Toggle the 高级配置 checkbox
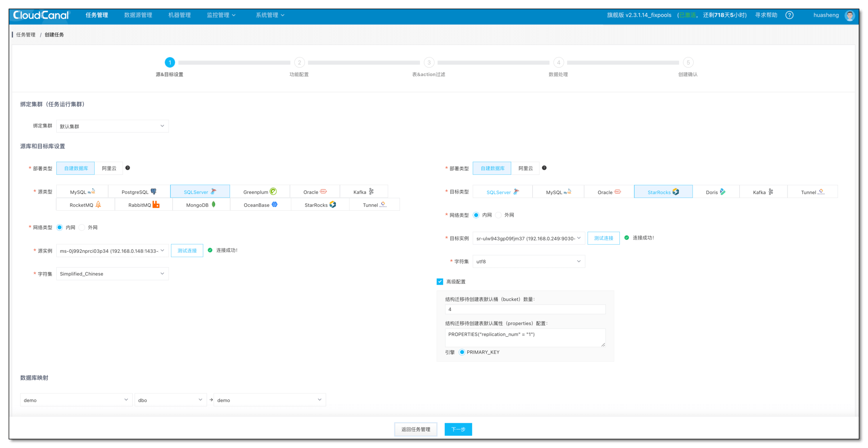Viewport: 868px width, 448px height. coord(440,282)
